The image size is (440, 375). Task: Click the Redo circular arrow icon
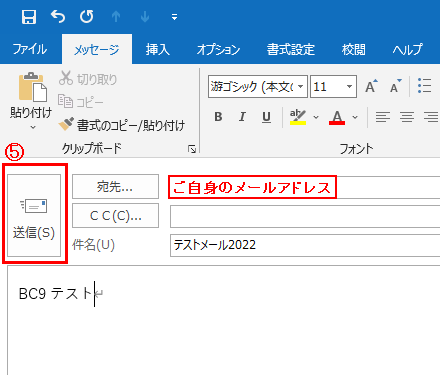pyautogui.click(x=86, y=16)
